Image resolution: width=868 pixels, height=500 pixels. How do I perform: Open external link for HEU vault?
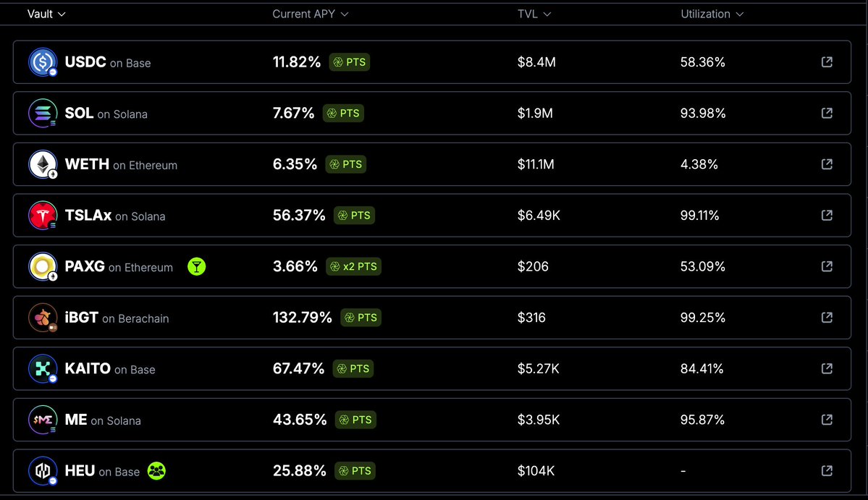coord(827,470)
